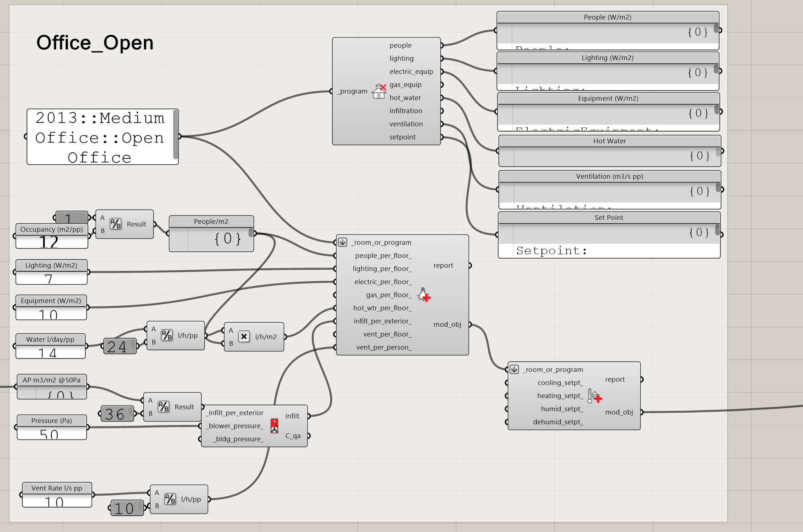Click the l/h/m2 output label
The image size is (803, 532).
[266, 337]
